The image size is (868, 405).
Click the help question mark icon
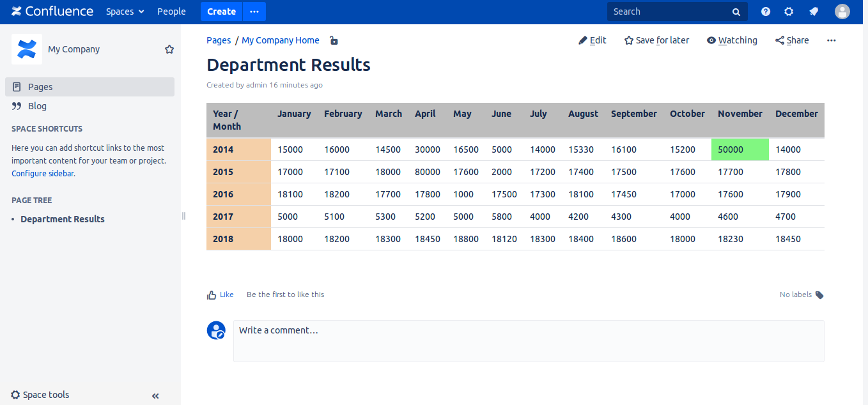click(x=766, y=11)
